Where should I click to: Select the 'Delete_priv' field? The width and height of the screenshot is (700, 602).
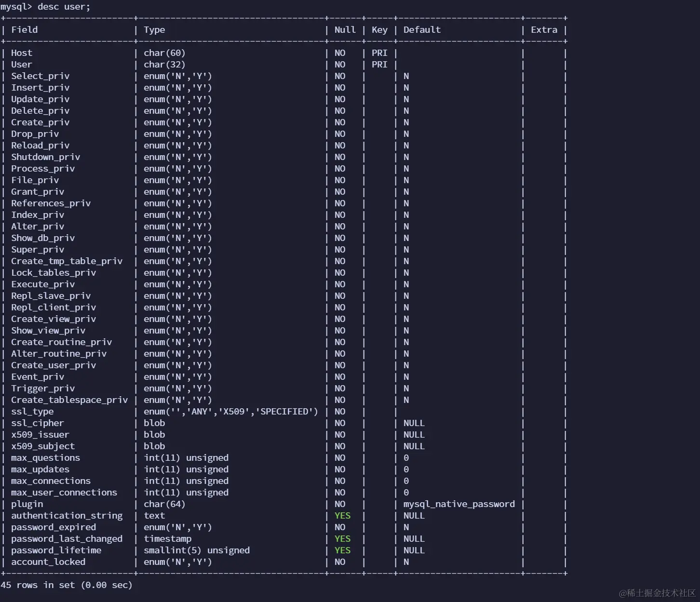pyautogui.click(x=40, y=111)
